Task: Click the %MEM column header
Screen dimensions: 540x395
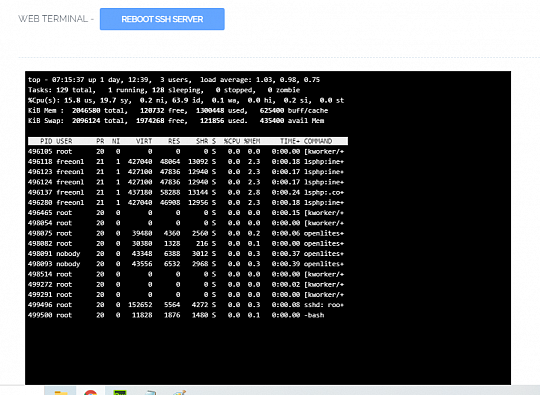Action: [252, 141]
